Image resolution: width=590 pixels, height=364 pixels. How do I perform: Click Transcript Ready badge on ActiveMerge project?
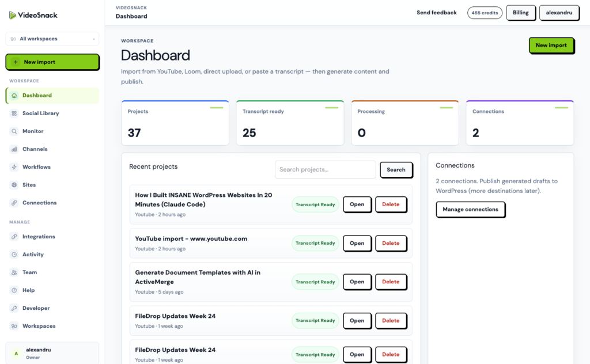[315, 282]
